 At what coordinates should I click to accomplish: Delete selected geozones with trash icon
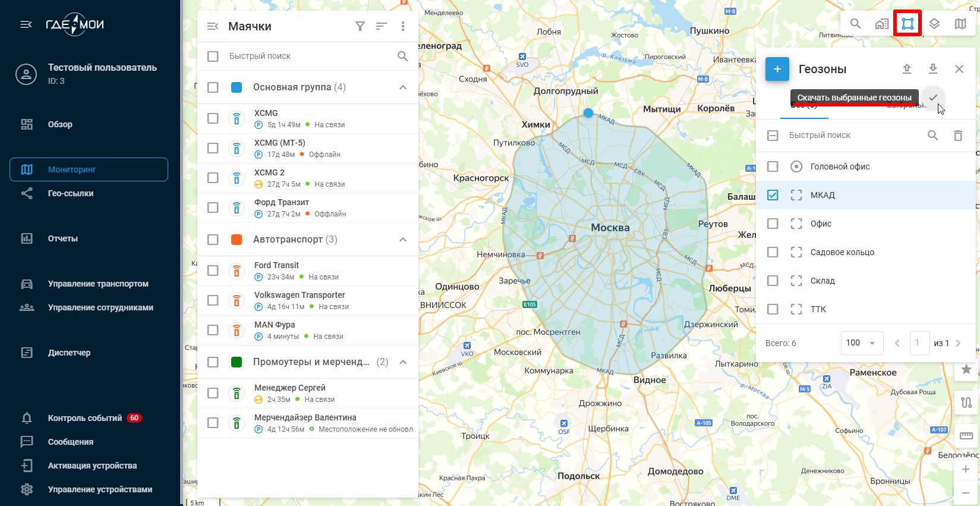pos(958,136)
